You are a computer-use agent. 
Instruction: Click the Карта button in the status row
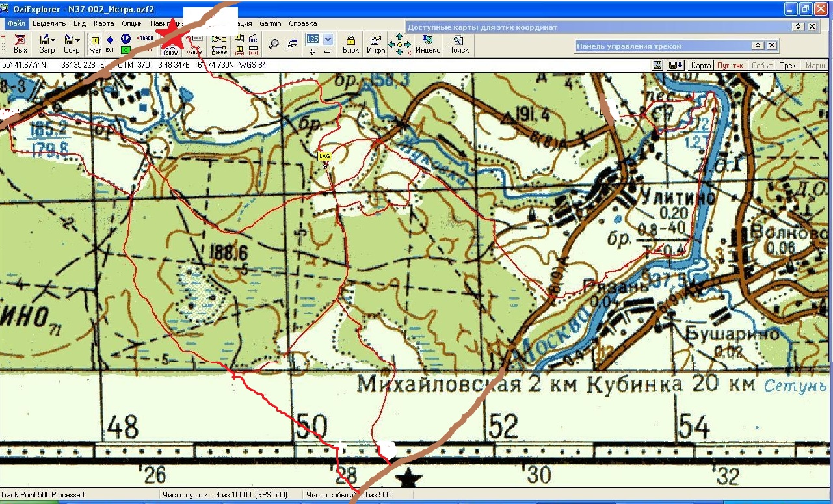[x=700, y=66]
